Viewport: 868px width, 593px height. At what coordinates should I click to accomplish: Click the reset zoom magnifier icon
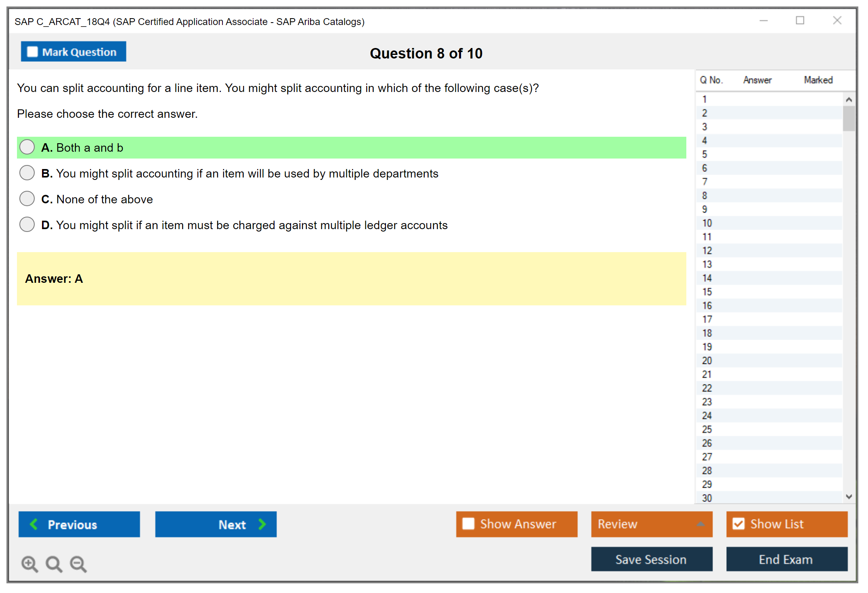[x=54, y=564]
